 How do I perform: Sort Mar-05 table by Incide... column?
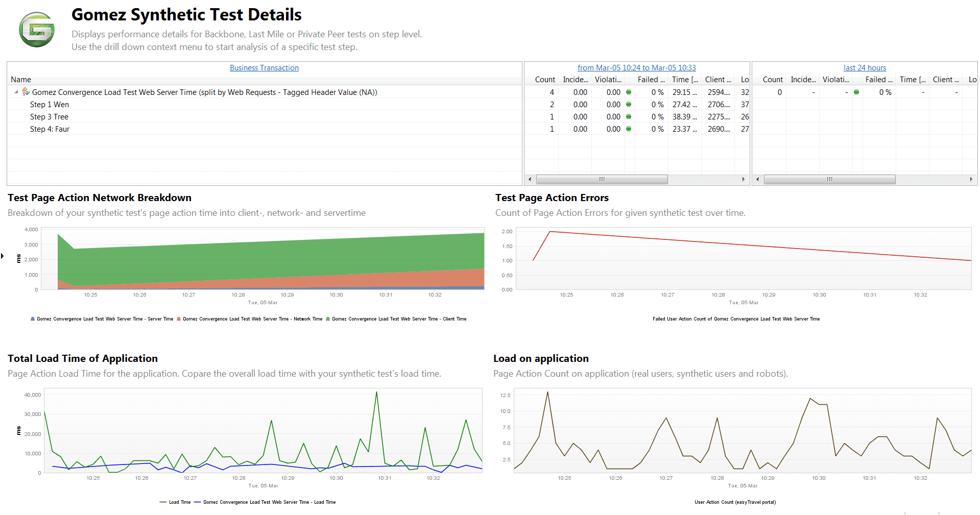click(576, 80)
